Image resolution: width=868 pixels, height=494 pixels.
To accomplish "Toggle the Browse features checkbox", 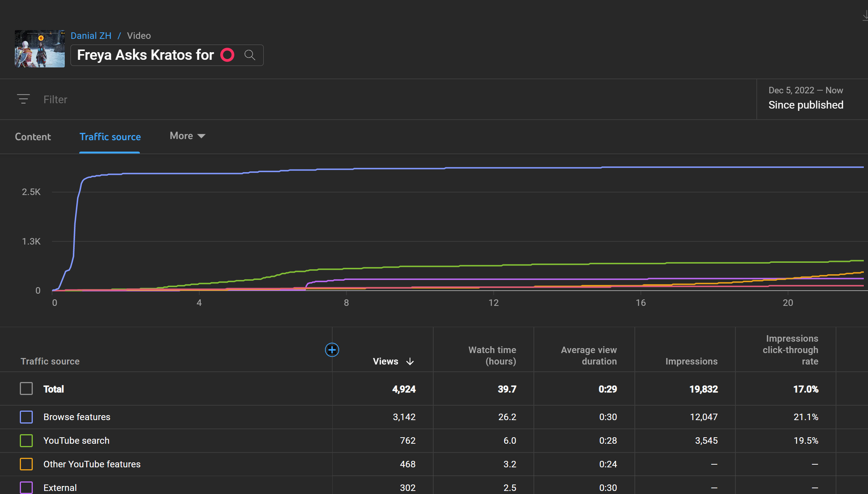I will coord(26,417).
